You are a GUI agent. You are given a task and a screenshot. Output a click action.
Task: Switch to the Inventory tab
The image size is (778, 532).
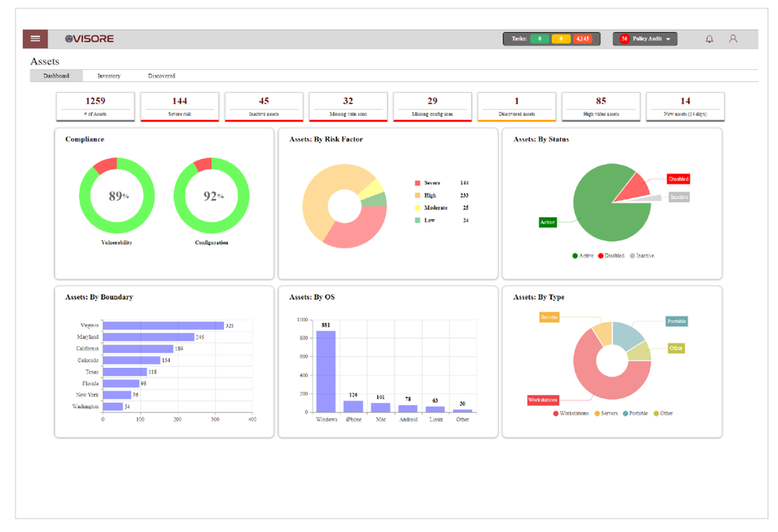(109, 76)
